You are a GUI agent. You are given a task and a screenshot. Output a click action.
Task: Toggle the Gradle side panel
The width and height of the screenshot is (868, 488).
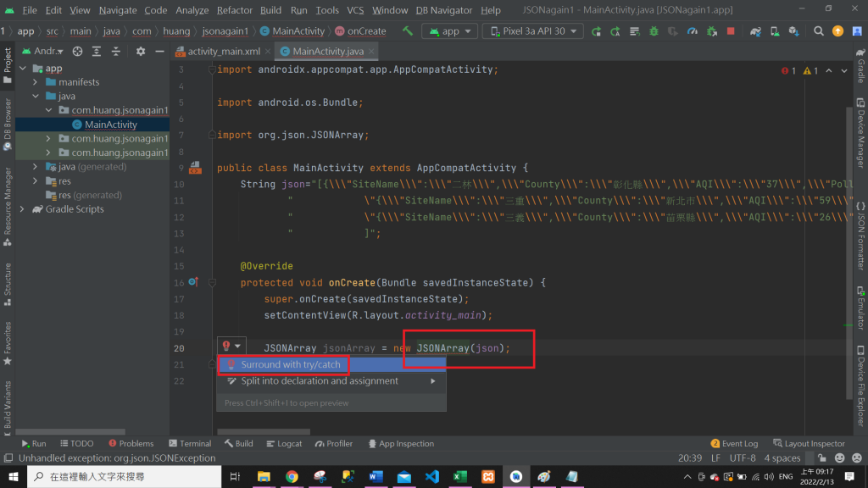(861, 65)
